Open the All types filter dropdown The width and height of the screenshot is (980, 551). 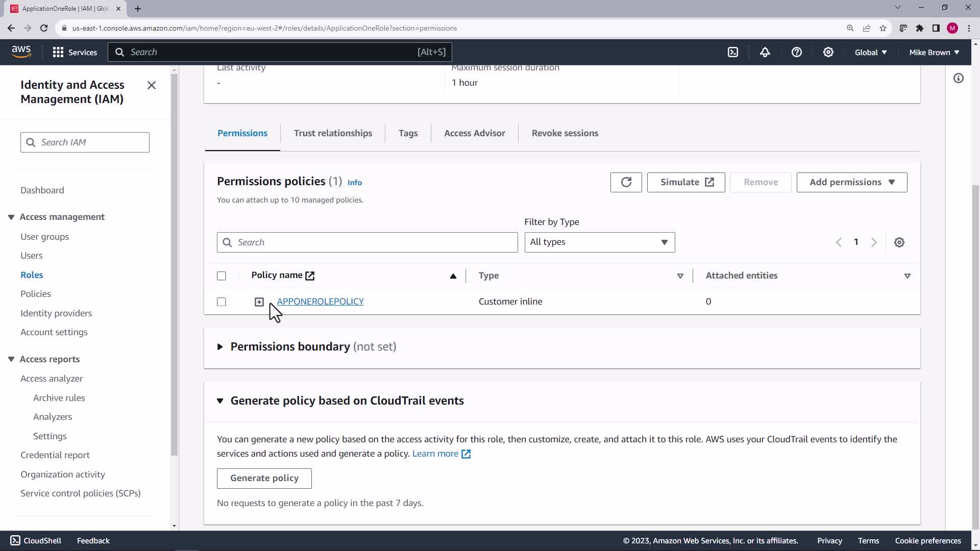pos(599,242)
